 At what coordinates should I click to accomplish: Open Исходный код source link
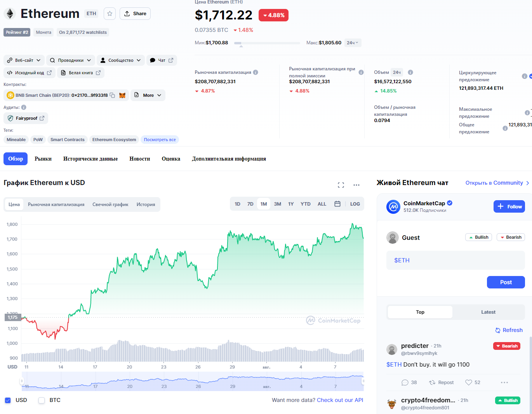[x=30, y=73]
